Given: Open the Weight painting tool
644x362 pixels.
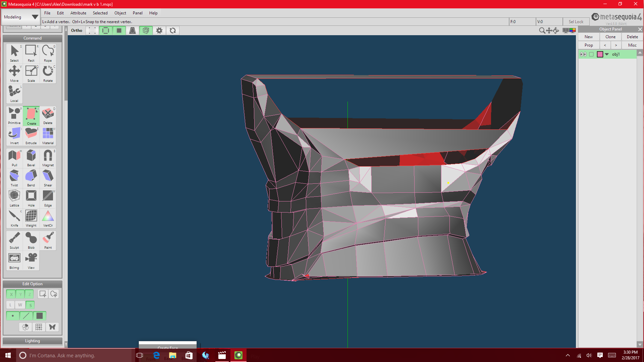Looking at the screenshot, I should pos(31,218).
